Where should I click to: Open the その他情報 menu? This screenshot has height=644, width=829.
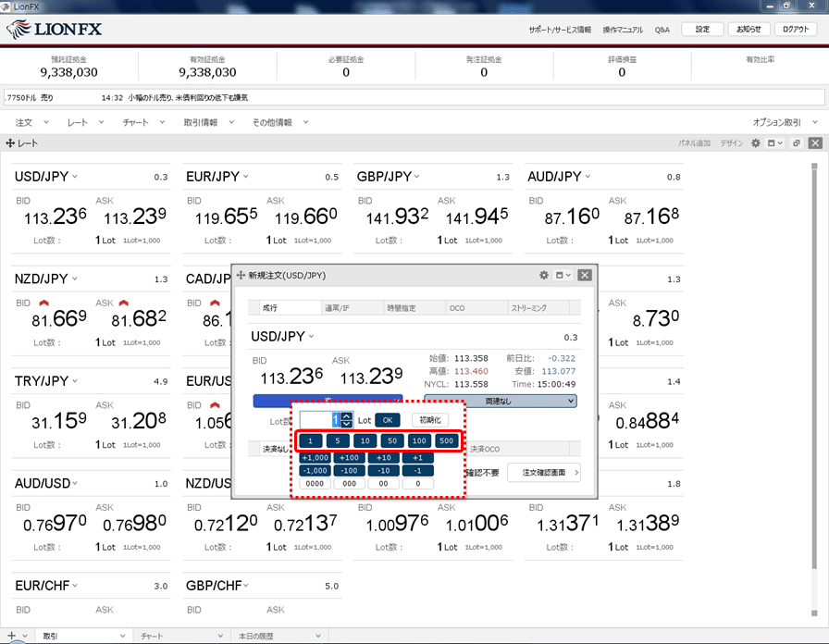(279, 122)
